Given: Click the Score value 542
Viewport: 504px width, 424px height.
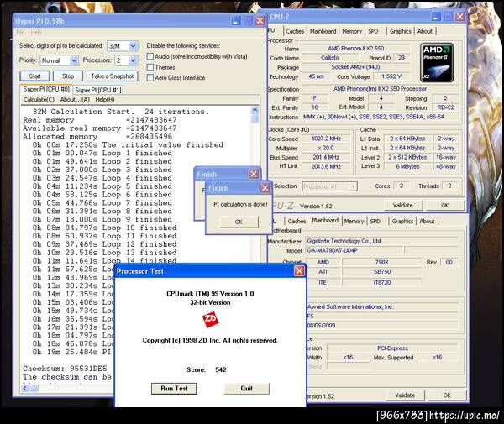Looking at the screenshot, I should (x=221, y=369).
